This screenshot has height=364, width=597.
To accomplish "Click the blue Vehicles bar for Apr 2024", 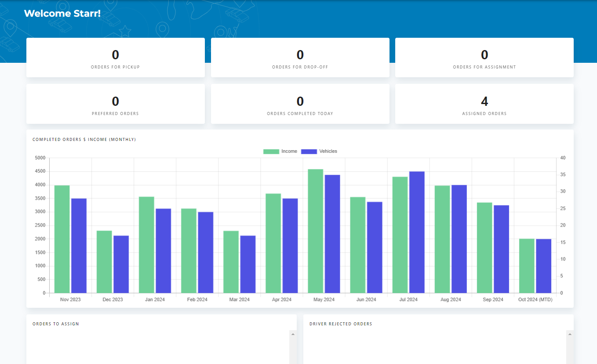I will click(x=290, y=245).
